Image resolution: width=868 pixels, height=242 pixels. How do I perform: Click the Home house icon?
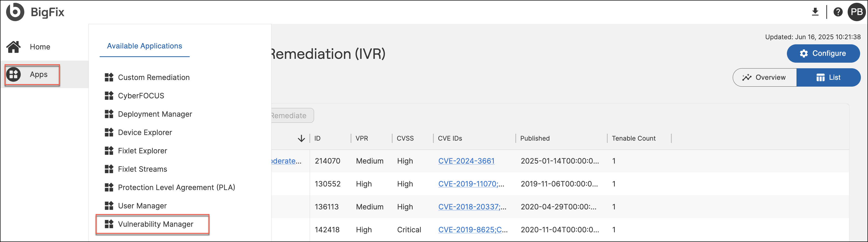coord(13,47)
